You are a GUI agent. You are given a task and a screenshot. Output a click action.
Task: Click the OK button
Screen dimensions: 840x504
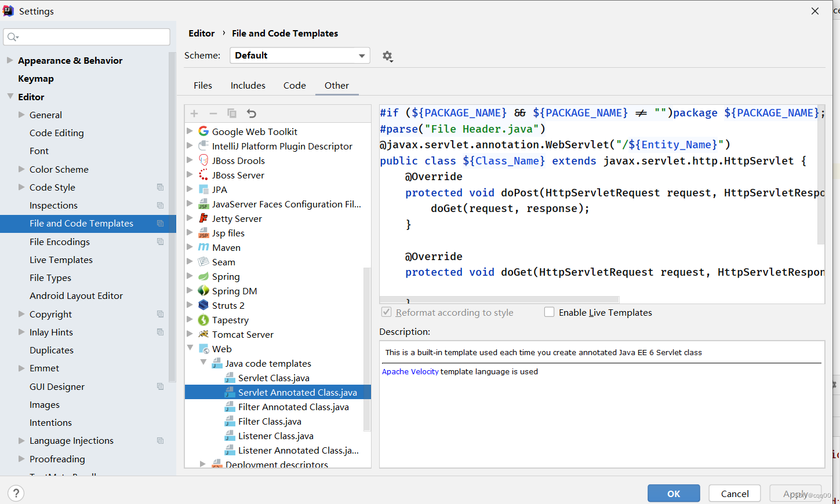tap(674, 494)
